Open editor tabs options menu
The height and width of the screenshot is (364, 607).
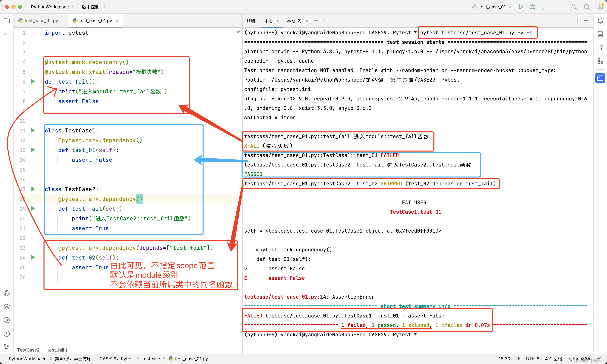pyautogui.click(x=236, y=21)
